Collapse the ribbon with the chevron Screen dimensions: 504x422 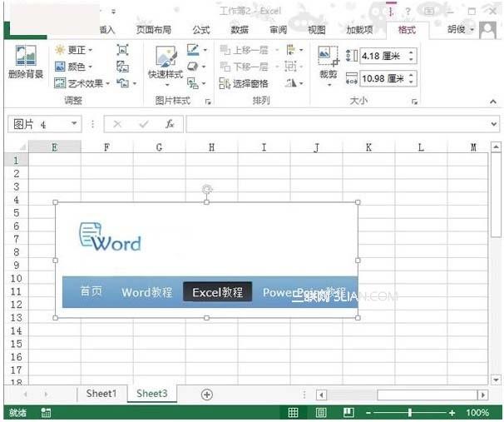tap(493, 102)
